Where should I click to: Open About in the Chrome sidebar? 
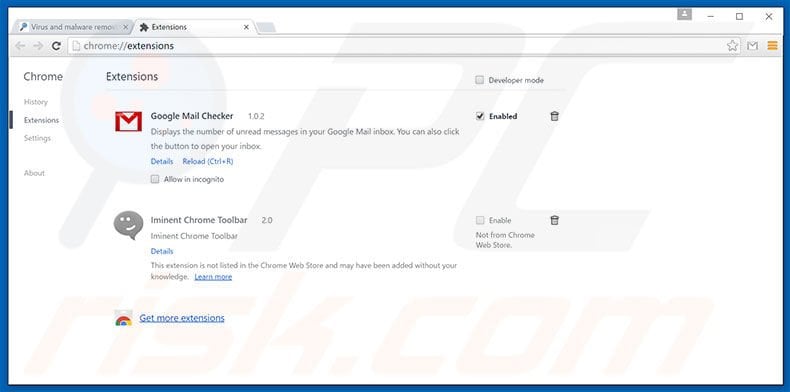tap(34, 173)
